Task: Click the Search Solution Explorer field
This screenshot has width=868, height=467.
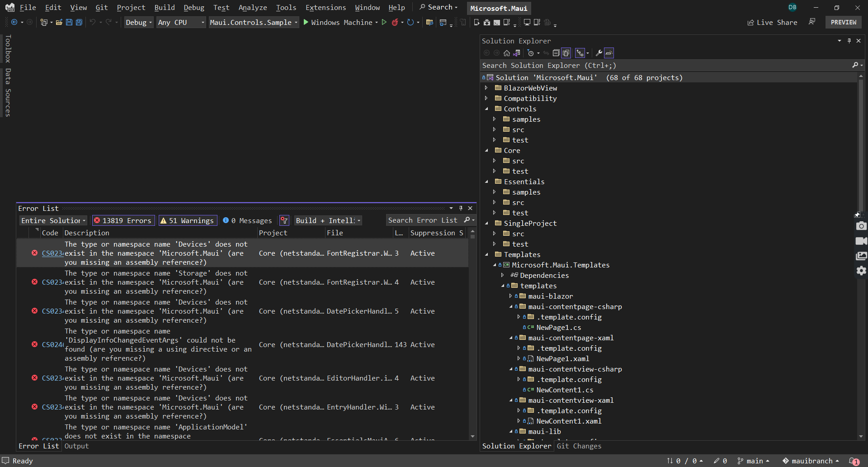Action: [666, 66]
